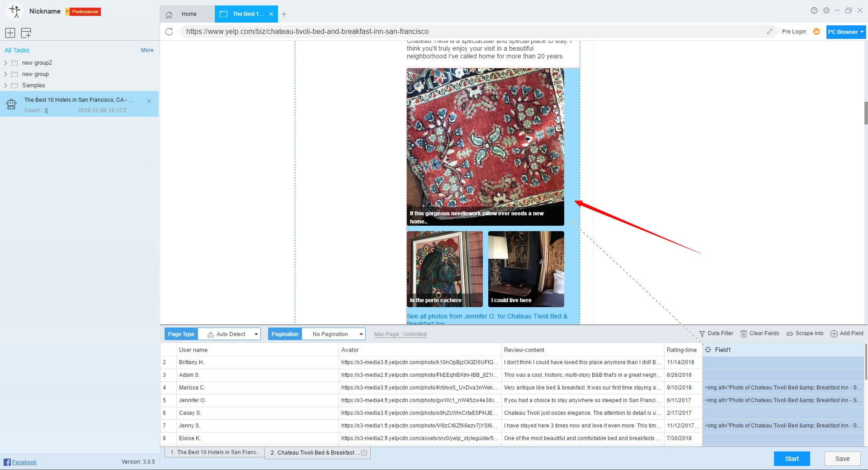The width and height of the screenshot is (868, 470).
Task: Click the More link in tasks panel
Action: (147, 50)
